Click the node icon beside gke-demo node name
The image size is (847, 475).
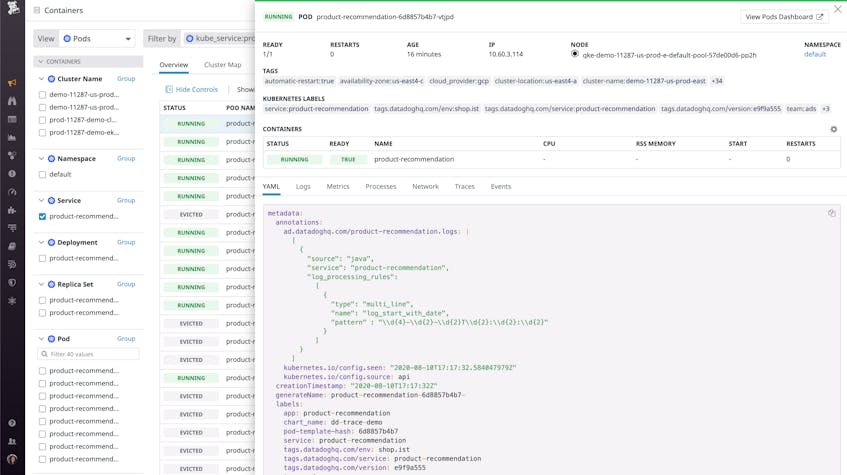point(575,54)
